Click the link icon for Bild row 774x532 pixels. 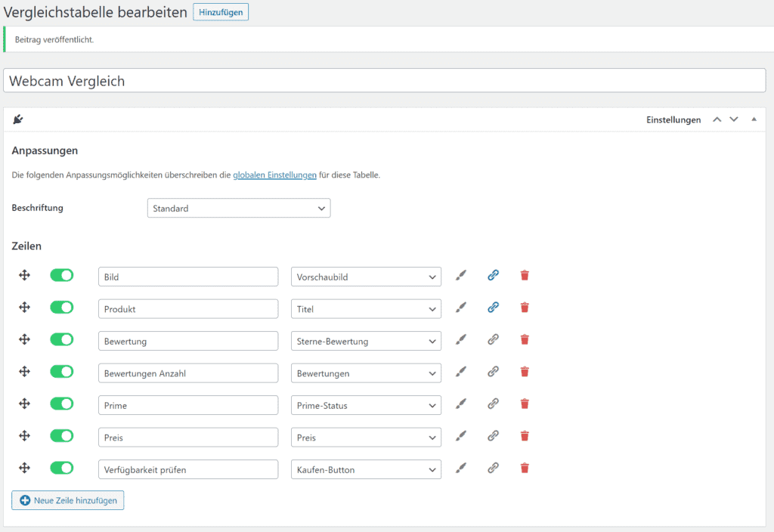click(x=493, y=275)
